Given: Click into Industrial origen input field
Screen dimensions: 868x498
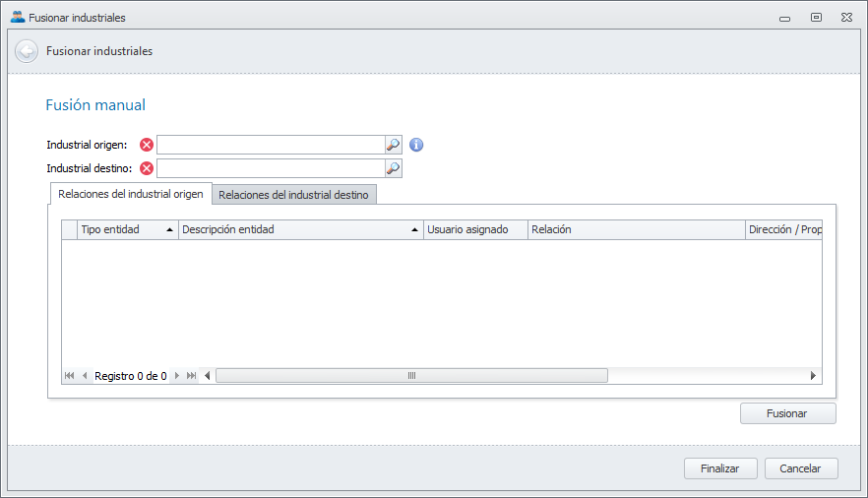Looking at the screenshot, I should click(269, 145).
